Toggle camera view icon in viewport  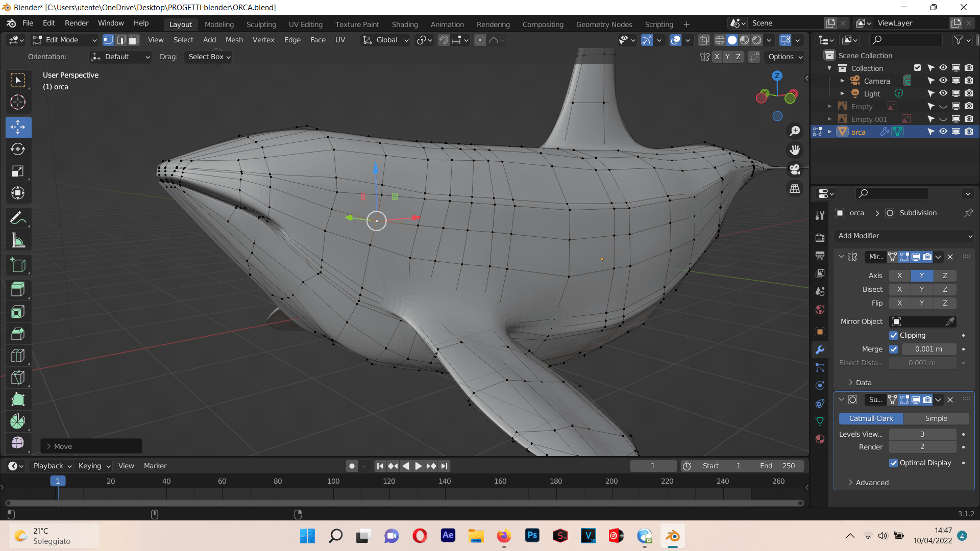(795, 169)
